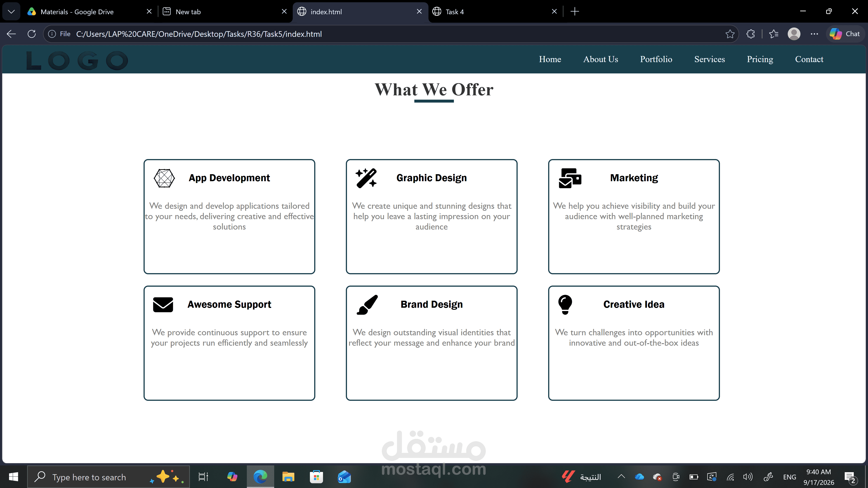The width and height of the screenshot is (868, 488).
Task: Go back with the browser back arrow
Action: (x=11, y=34)
